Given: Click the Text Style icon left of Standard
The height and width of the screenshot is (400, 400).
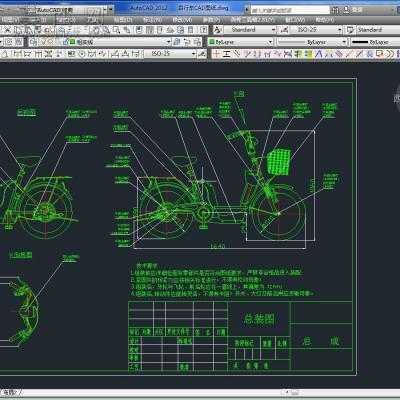Looking at the screenshot, I should 218,30.
